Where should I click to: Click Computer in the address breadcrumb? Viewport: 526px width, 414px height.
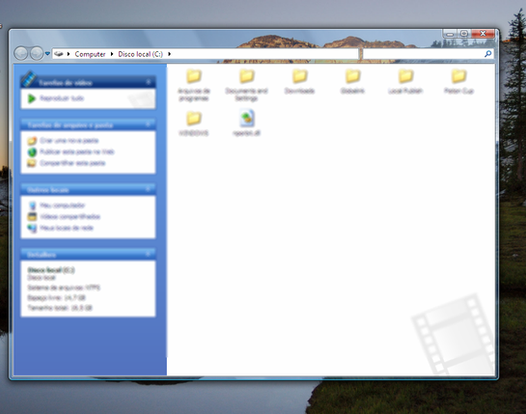click(90, 54)
